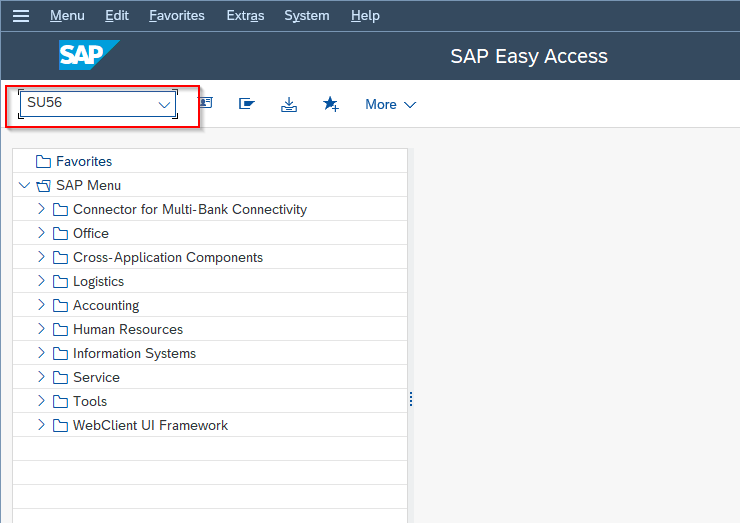This screenshot has width=740, height=523.
Task: Expand the Logistics folder
Action: (x=41, y=281)
